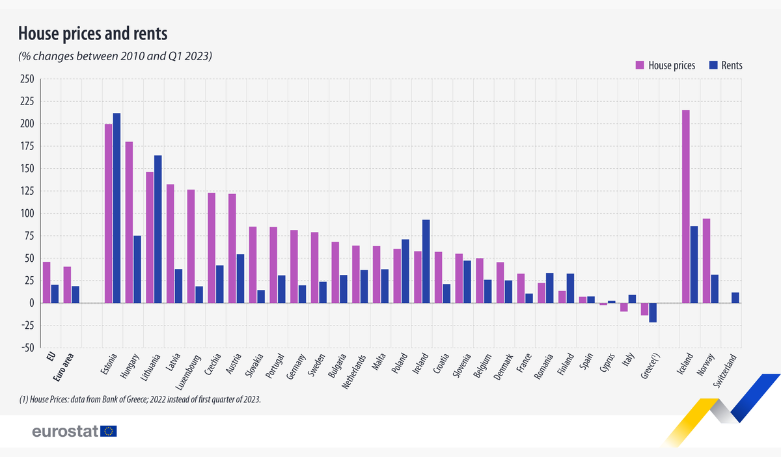Image resolution: width=781 pixels, height=457 pixels.
Task: Click the chart title House prices and rents
Action: click(93, 33)
